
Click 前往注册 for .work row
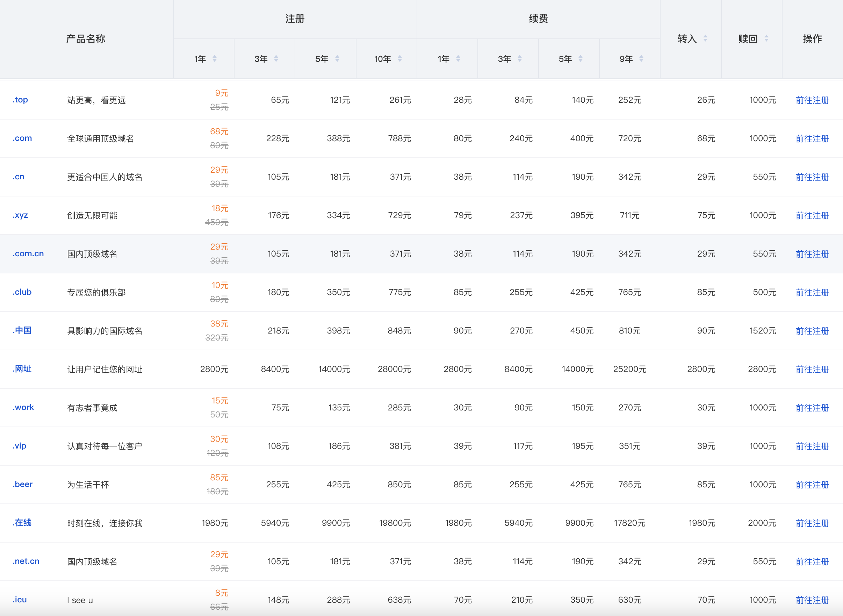coord(813,408)
